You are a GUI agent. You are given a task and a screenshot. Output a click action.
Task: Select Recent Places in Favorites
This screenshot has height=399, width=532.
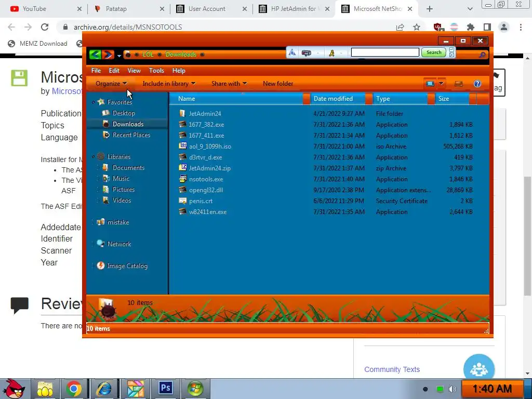[131, 135]
